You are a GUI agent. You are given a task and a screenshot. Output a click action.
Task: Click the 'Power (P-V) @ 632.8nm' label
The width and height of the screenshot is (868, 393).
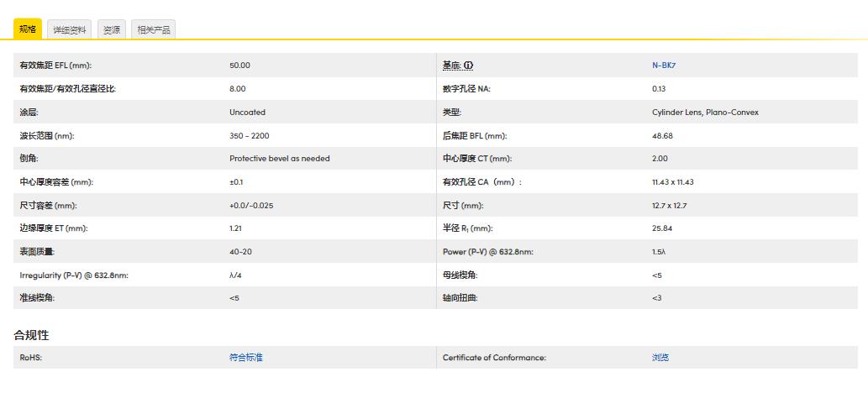487,252
